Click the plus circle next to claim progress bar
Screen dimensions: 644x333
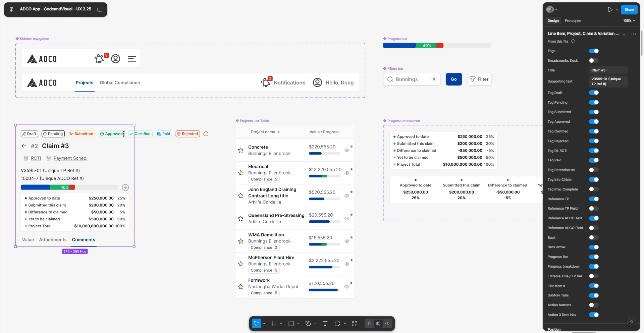coord(125,187)
